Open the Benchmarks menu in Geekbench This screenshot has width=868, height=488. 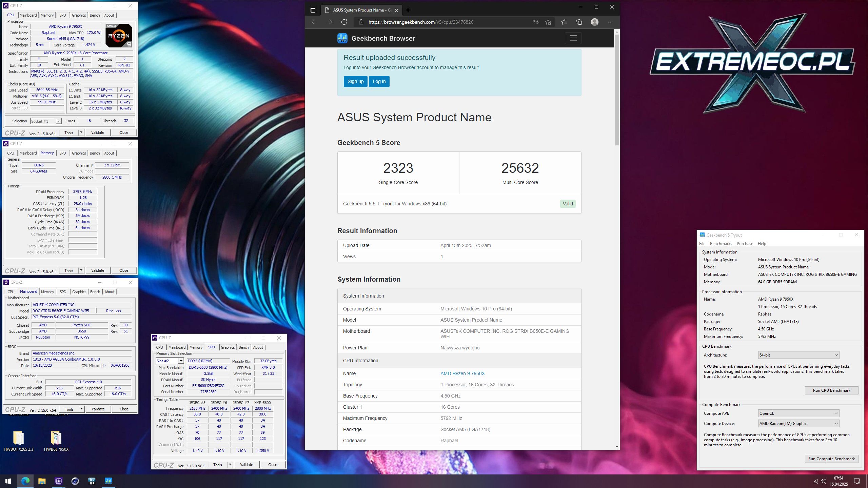[721, 244]
